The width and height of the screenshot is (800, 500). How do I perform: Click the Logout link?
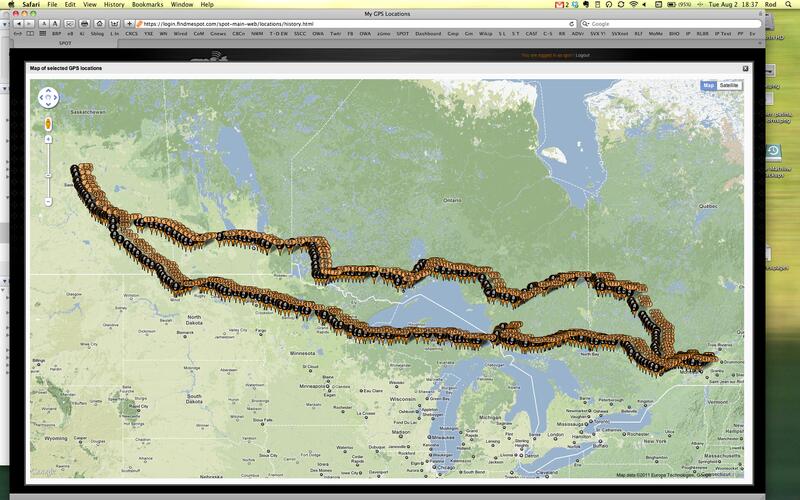click(x=582, y=55)
